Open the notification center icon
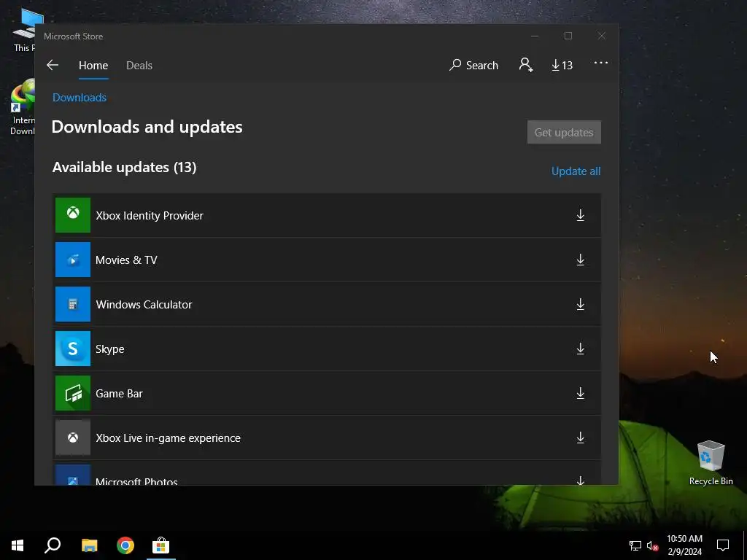Viewport: 747px width, 560px height. coord(723,545)
